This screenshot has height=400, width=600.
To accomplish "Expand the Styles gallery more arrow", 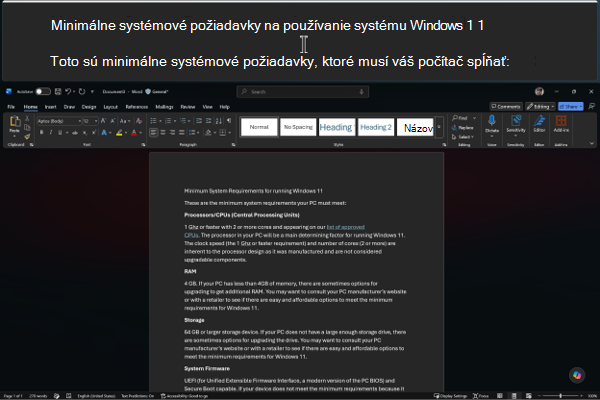I will pyautogui.click(x=439, y=127).
